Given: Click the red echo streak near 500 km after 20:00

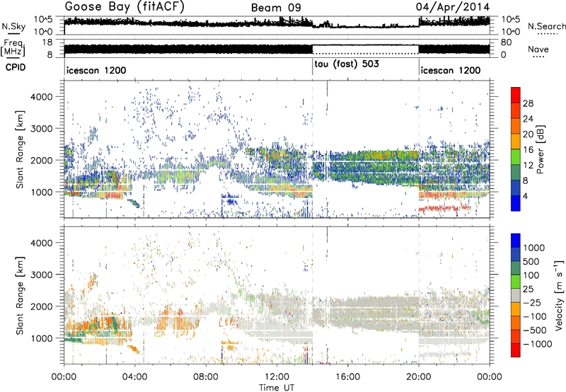Looking at the screenshot, I should click(x=444, y=208).
